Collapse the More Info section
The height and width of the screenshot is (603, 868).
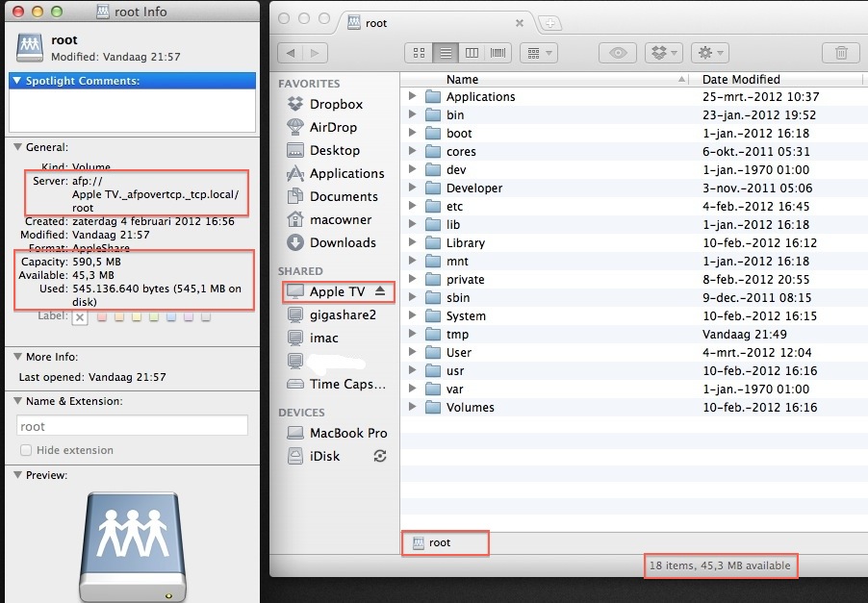17,357
